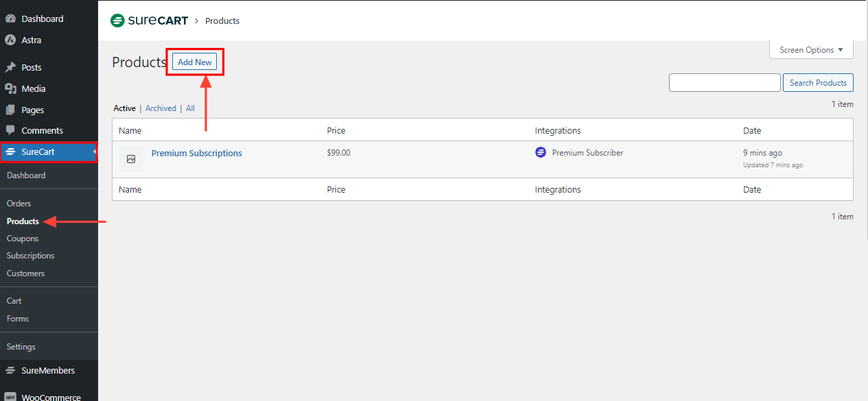Open Coupons in SureCart submenu
This screenshot has height=401, width=868.
tap(23, 239)
